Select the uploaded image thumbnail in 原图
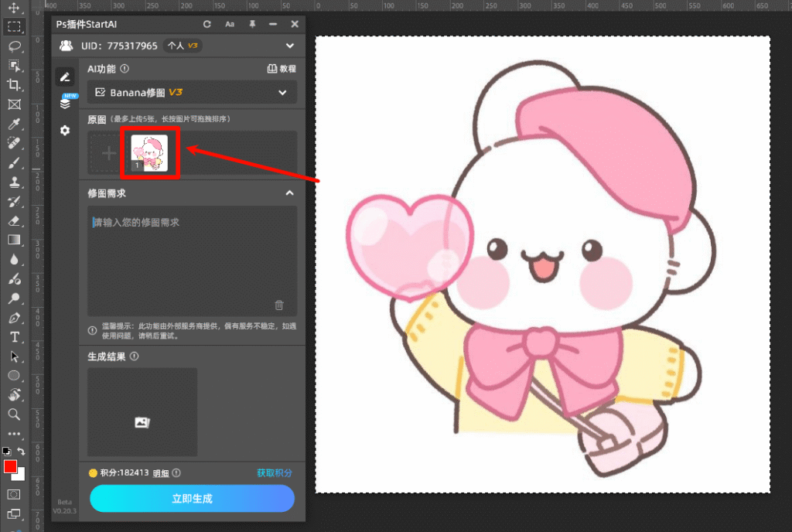This screenshot has height=532, width=792. coord(150,153)
